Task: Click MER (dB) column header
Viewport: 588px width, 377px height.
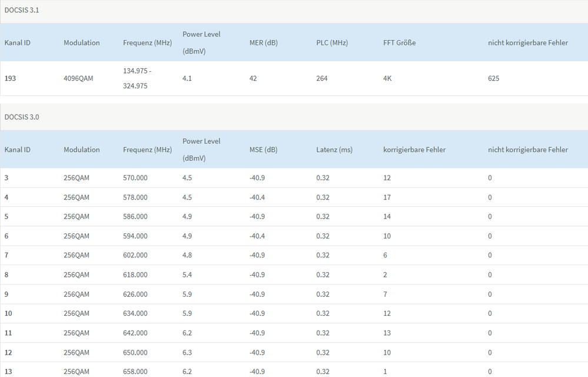Action: pyautogui.click(x=264, y=43)
